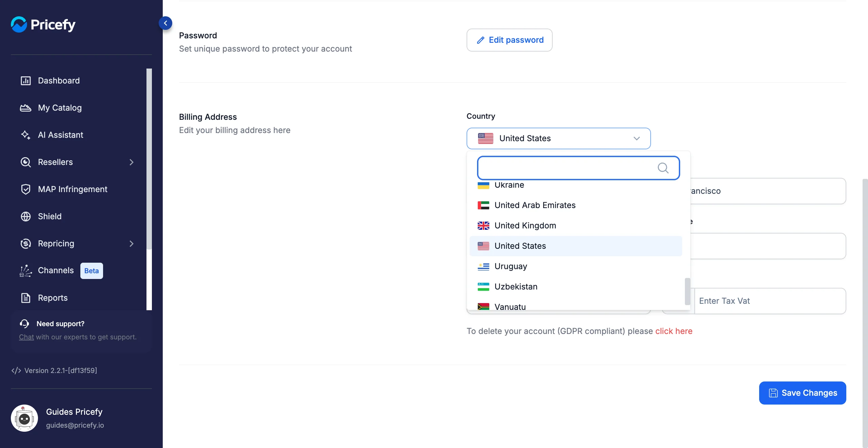Open the Country dropdown showing United States
This screenshot has height=448, width=868.
pos(558,138)
